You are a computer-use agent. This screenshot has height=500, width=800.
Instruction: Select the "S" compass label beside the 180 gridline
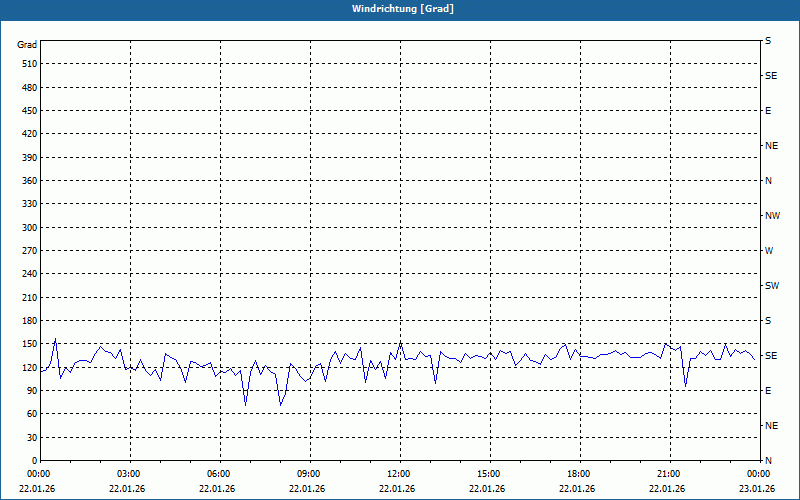pos(768,321)
